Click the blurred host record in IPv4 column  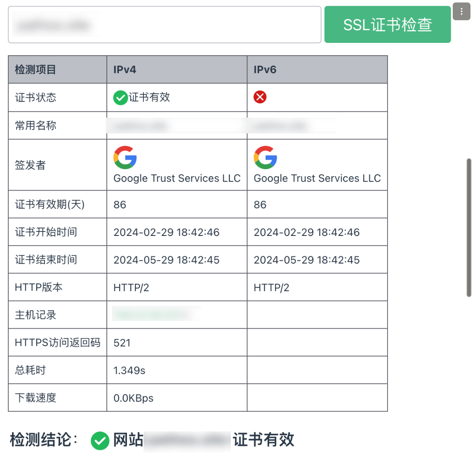pos(157,313)
